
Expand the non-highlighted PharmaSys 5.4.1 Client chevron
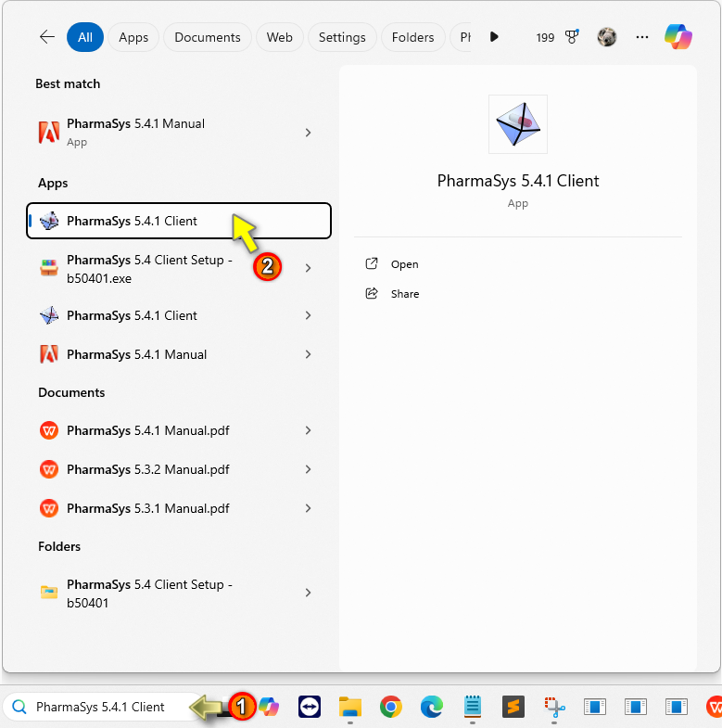308,315
